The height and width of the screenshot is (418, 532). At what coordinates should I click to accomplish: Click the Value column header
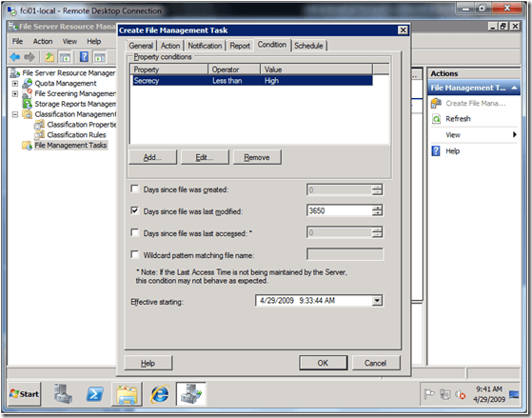point(317,70)
